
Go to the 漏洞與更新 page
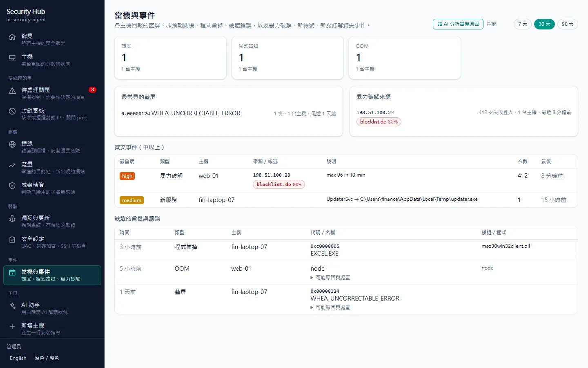52,221
